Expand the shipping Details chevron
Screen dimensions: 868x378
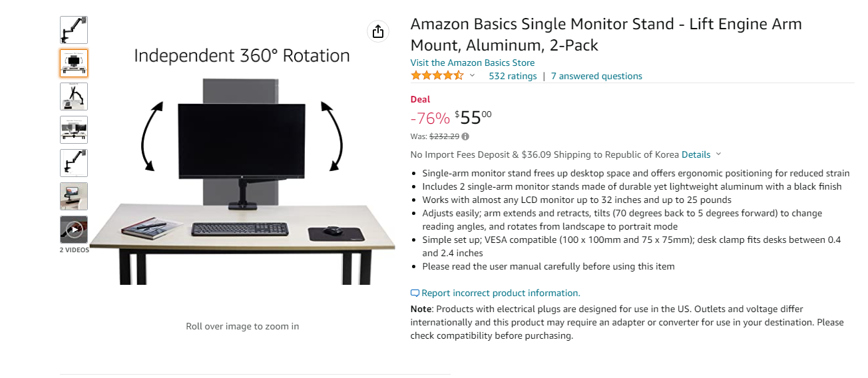coord(718,154)
